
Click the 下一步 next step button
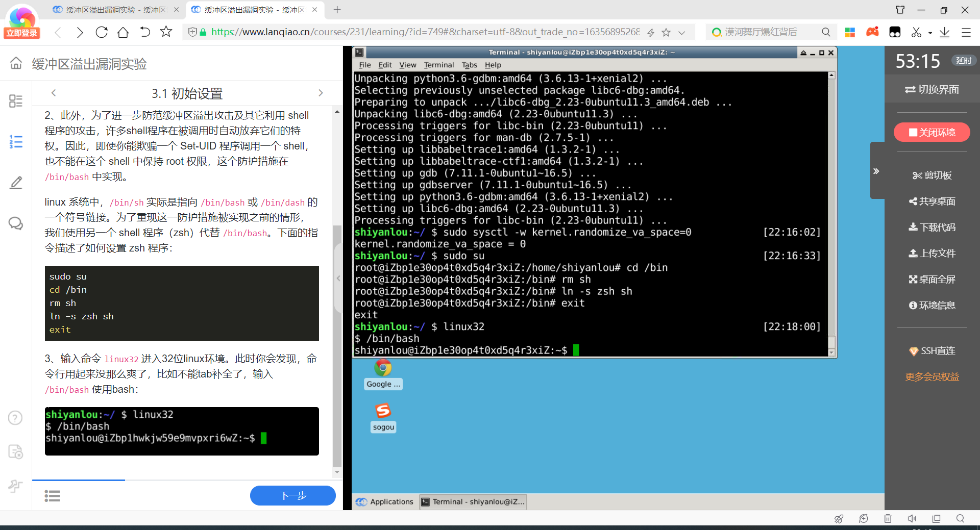click(x=292, y=495)
